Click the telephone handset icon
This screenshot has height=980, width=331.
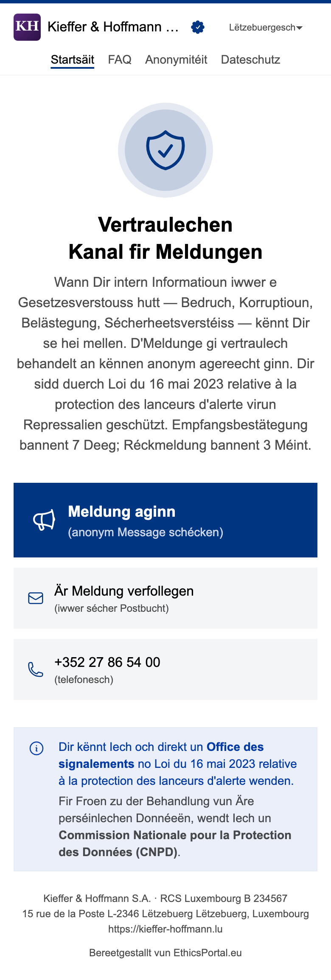(x=36, y=669)
